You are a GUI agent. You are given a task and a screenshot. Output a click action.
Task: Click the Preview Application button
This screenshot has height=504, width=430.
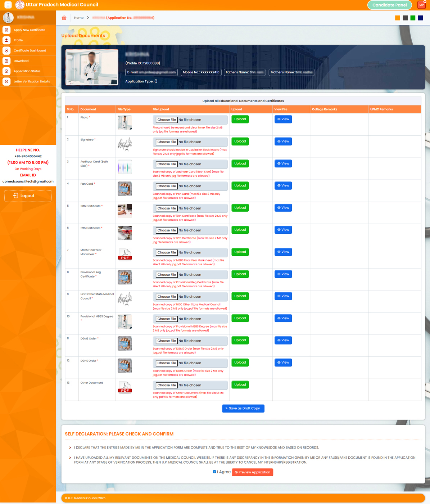tap(252, 472)
